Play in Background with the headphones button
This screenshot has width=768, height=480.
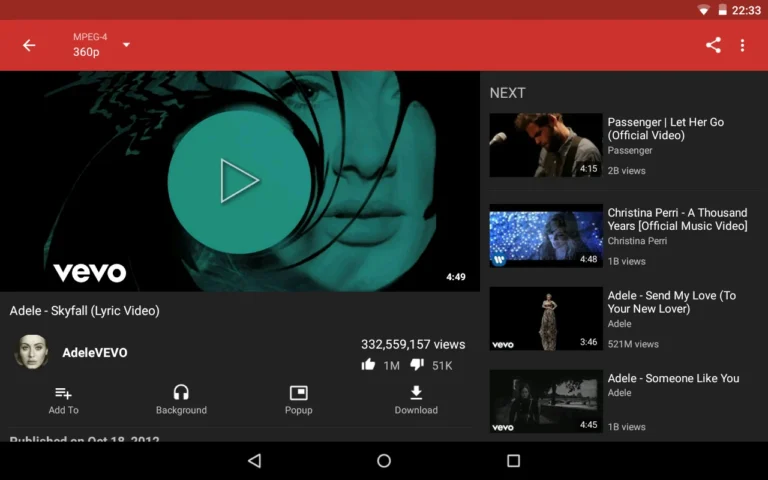[181, 401]
